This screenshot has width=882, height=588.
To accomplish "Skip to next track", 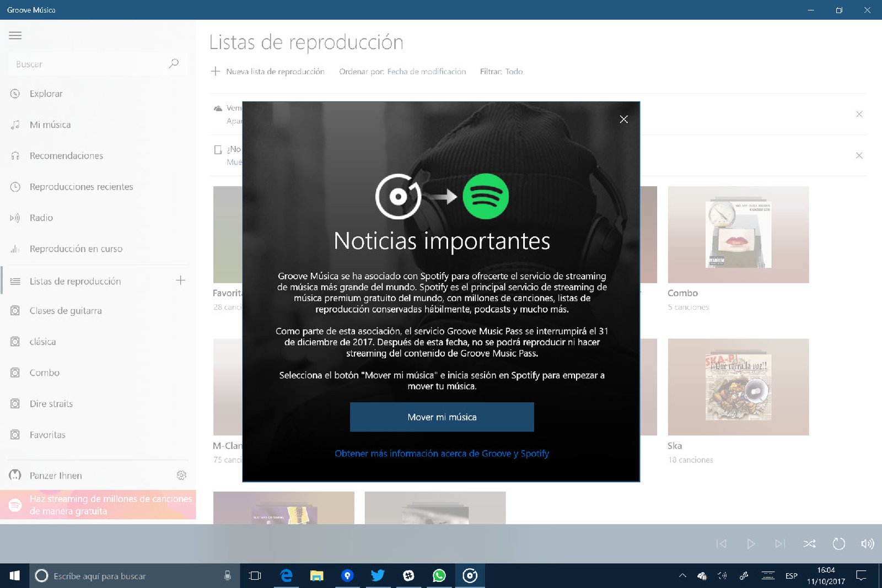I will coord(779,544).
